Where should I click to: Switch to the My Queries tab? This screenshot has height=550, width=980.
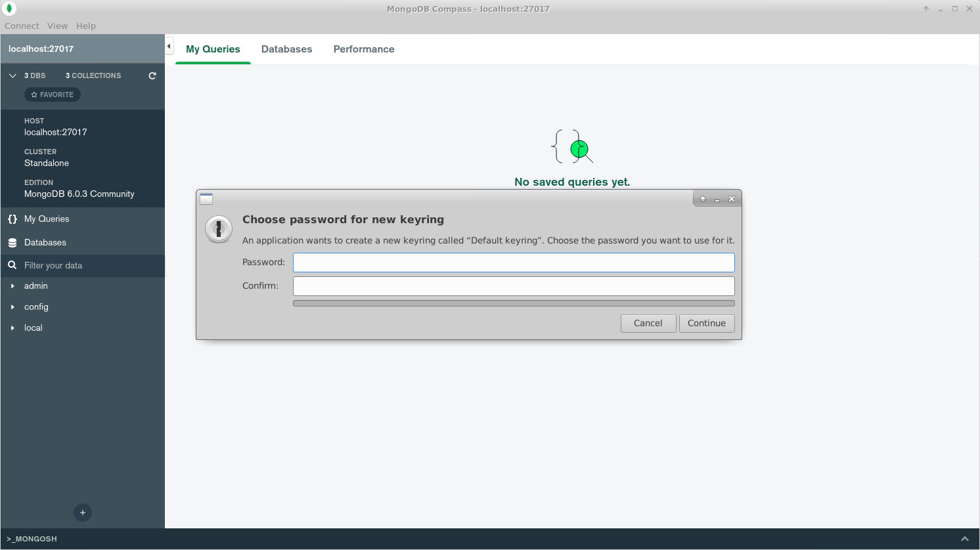[x=213, y=49]
